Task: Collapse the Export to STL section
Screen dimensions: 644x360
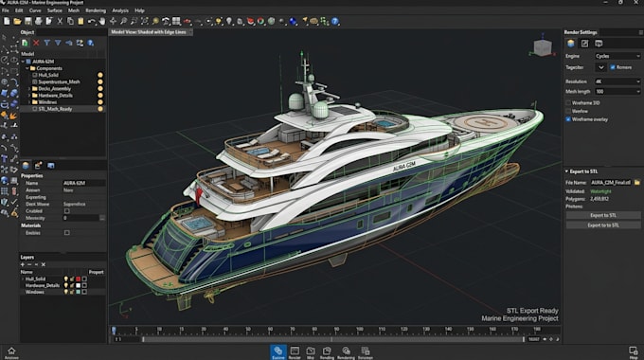Action: click(x=566, y=171)
